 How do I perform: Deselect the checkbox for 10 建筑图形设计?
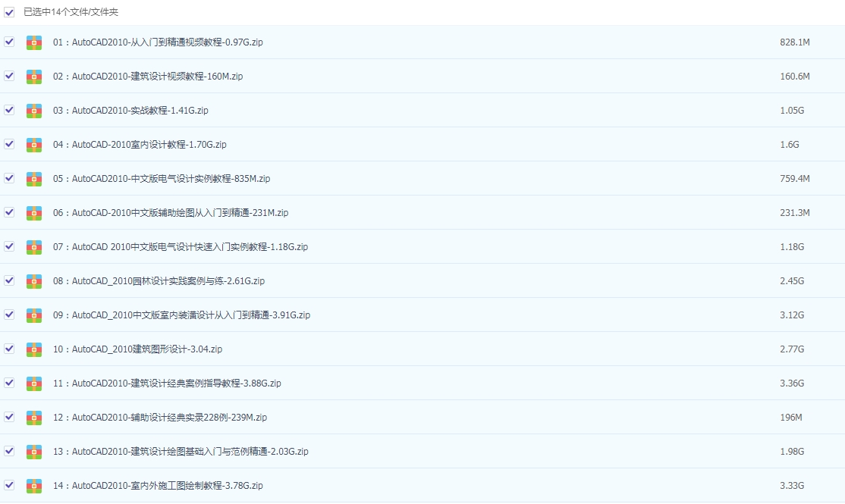[x=9, y=349]
